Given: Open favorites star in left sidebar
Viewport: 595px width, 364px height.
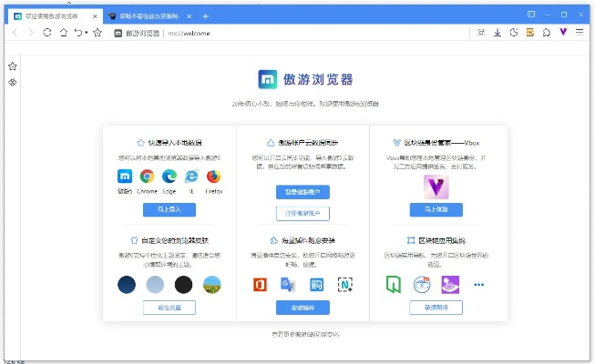Looking at the screenshot, I should 13,66.
